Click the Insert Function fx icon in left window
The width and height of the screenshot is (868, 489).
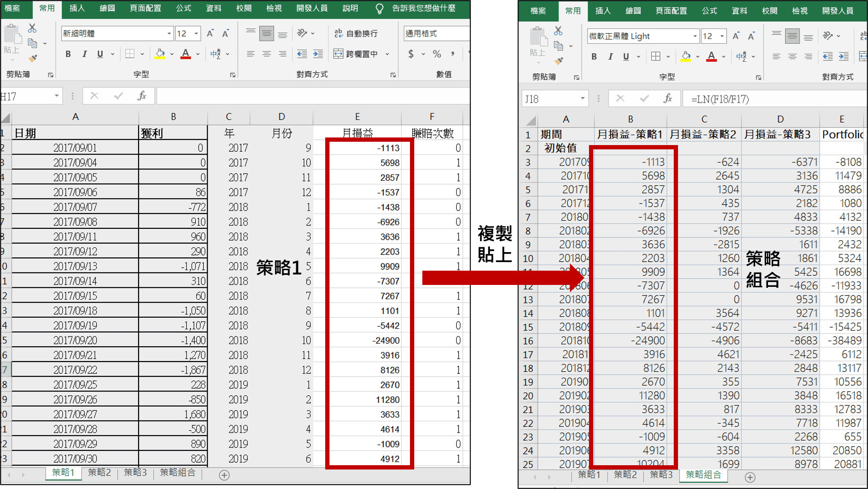tap(141, 96)
